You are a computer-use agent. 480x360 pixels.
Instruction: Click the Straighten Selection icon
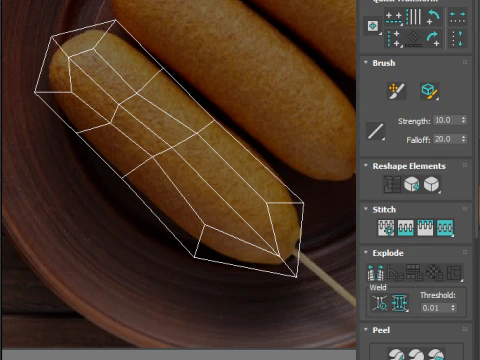[x=392, y=184]
